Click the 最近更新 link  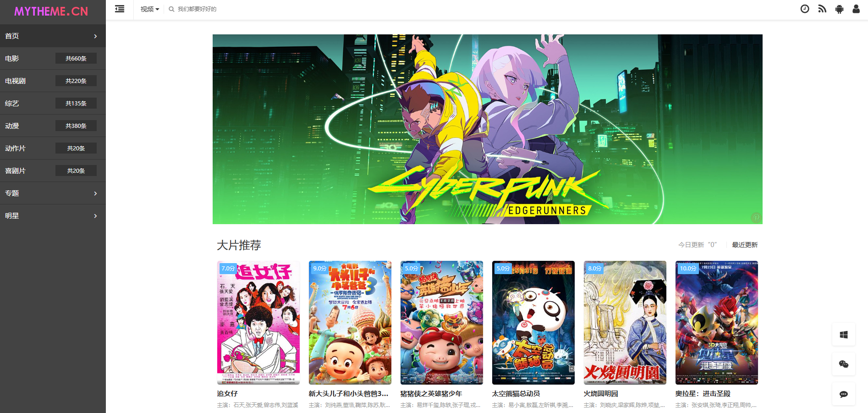745,245
